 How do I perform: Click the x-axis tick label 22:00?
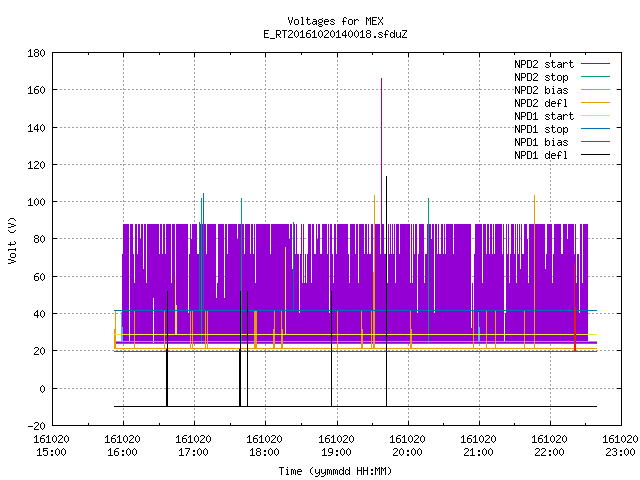click(549, 452)
